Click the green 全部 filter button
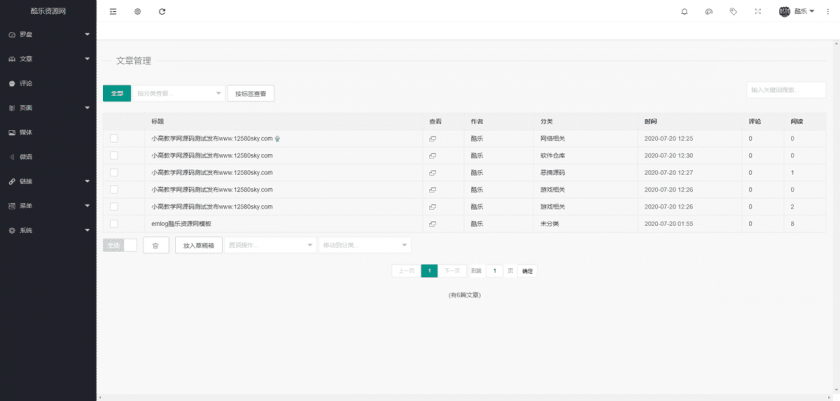This screenshot has width=840, height=401. coord(117,93)
